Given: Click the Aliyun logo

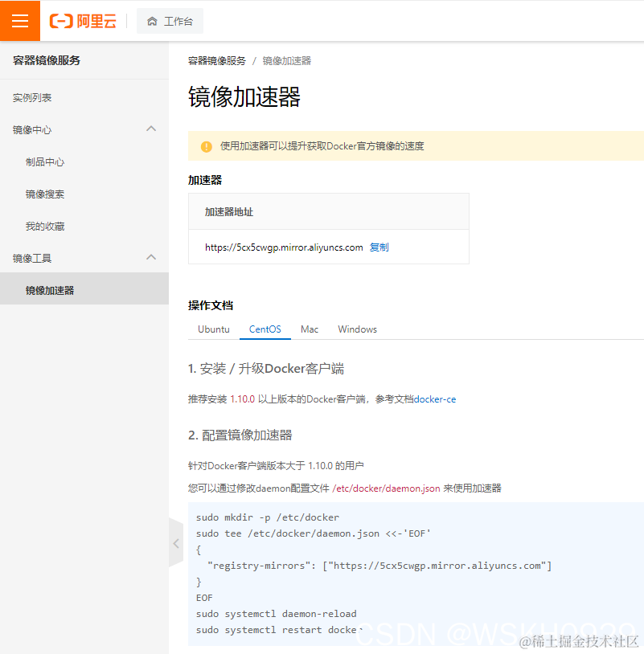Looking at the screenshot, I should click(83, 21).
